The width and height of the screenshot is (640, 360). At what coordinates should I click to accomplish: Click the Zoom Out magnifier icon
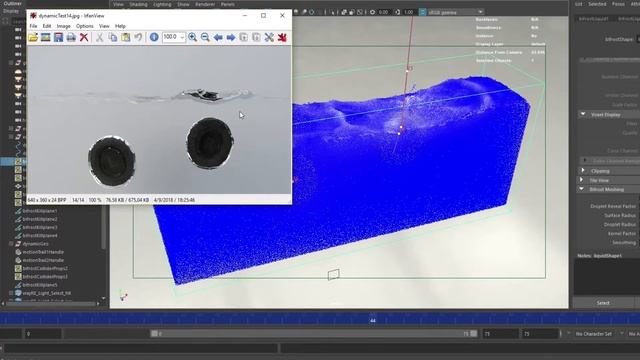coord(205,38)
